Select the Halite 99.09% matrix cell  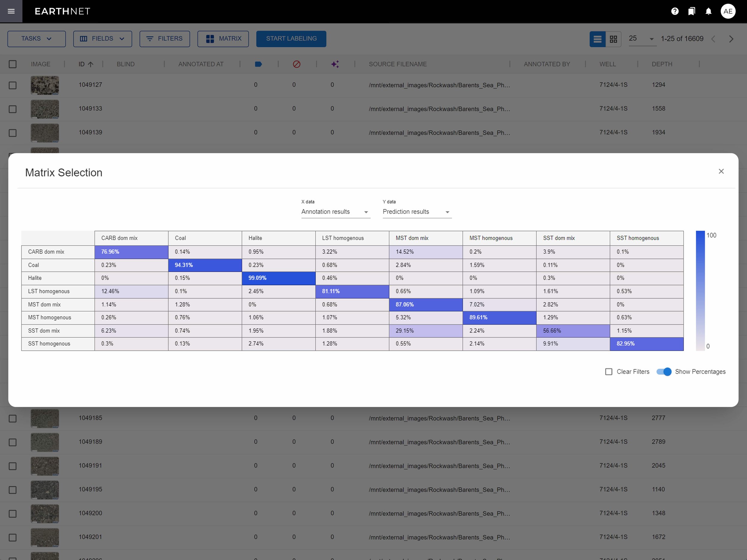coord(278,278)
